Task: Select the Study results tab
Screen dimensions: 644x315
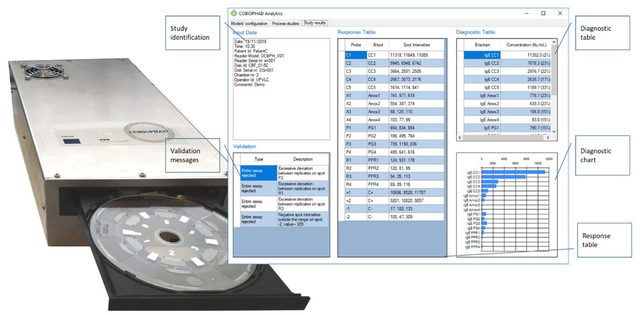Action: (x=315, y=23)
